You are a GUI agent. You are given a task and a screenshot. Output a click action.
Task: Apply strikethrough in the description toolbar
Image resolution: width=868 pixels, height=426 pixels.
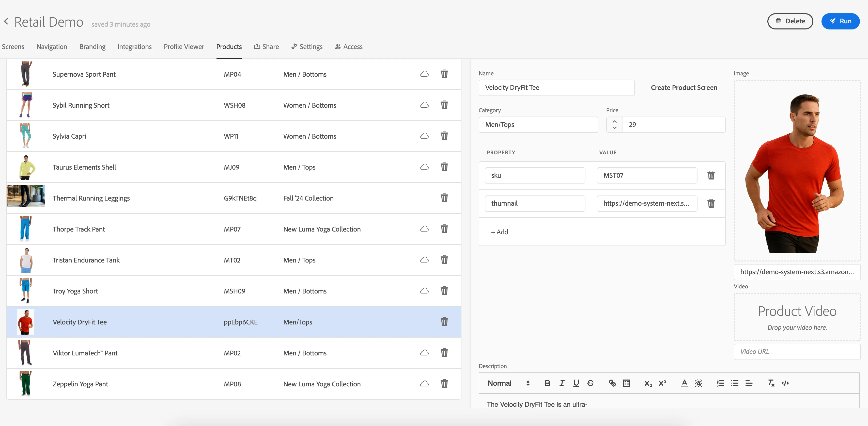(590, 383)
